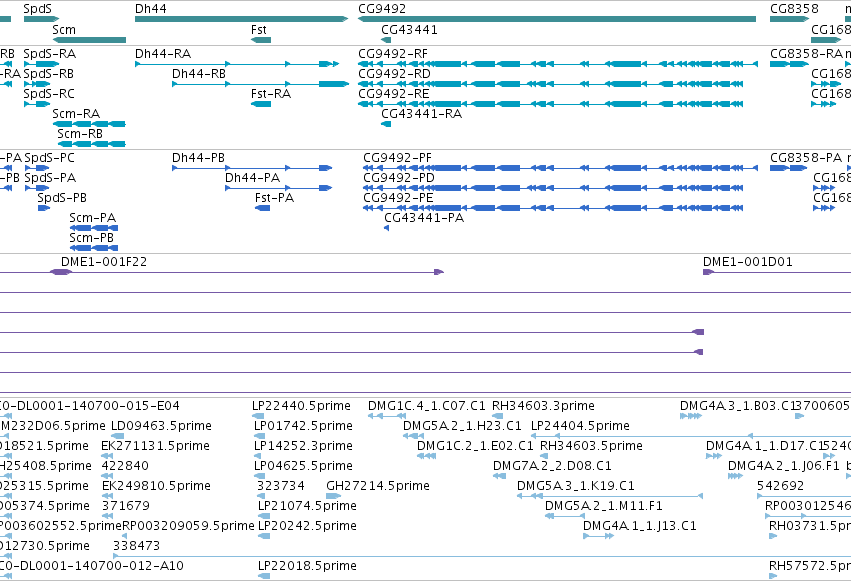
Task: Click EST LP21074.5prime
Action: coord(264,516)
